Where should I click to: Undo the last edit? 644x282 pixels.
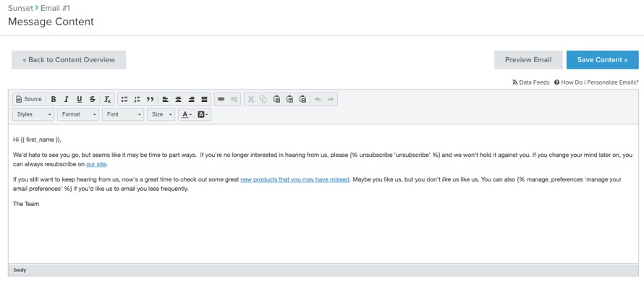coord(318,99)
